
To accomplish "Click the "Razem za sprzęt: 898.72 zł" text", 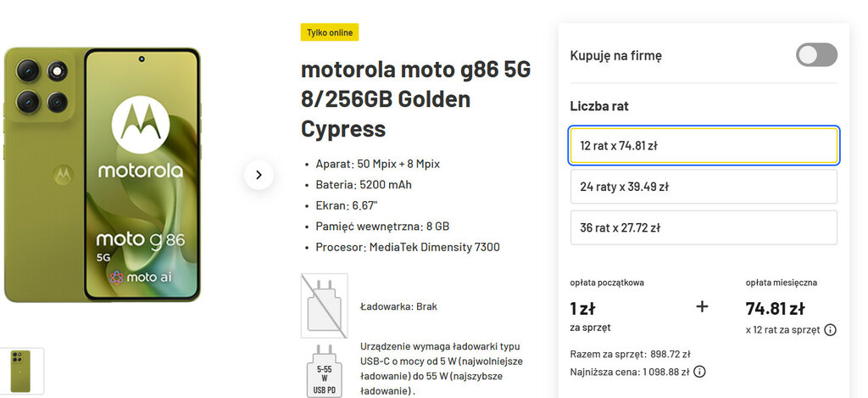I will [x=631, y=354].
